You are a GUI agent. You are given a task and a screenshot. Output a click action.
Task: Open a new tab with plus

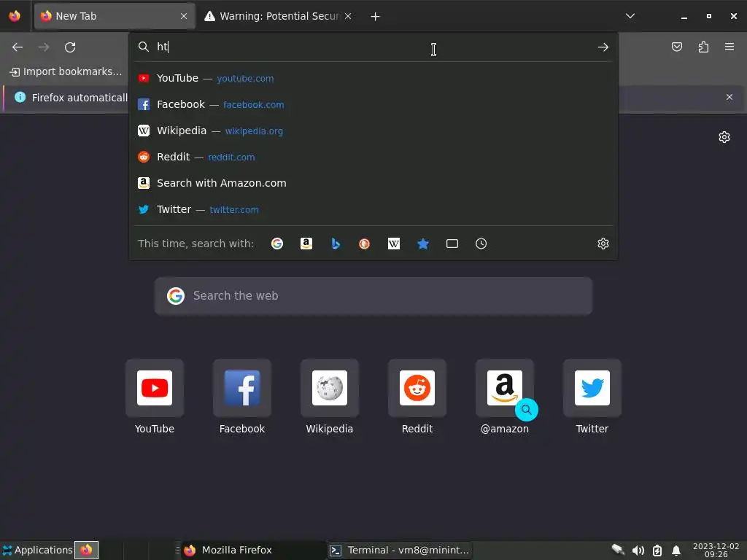point(376,16)
